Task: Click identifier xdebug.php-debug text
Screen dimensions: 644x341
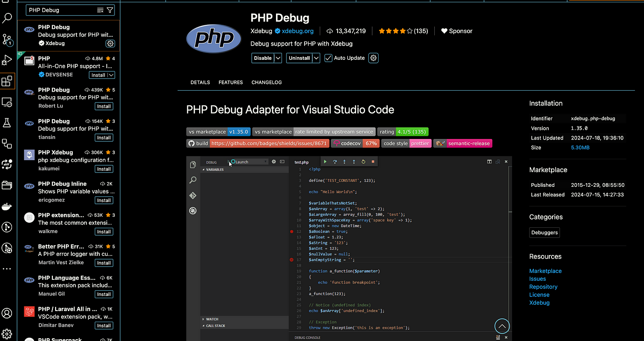Action: [593, 118]
